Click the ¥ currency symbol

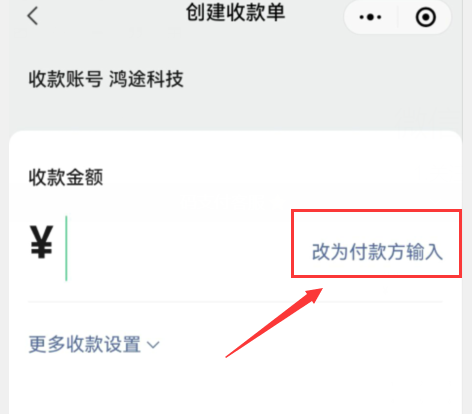(x=41, y=242)
